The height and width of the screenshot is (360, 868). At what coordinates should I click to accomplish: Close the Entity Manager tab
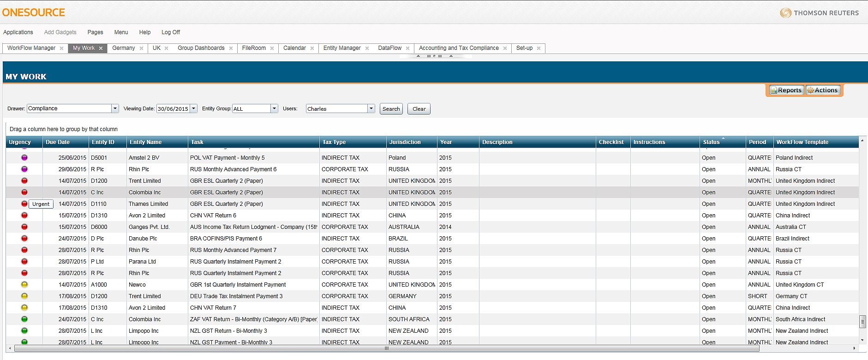[367, 48]
